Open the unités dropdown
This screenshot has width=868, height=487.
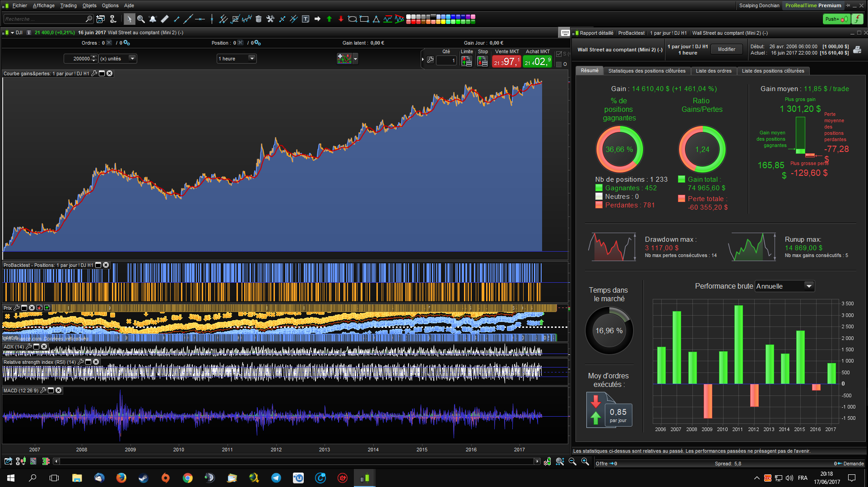tap(132, 59)
